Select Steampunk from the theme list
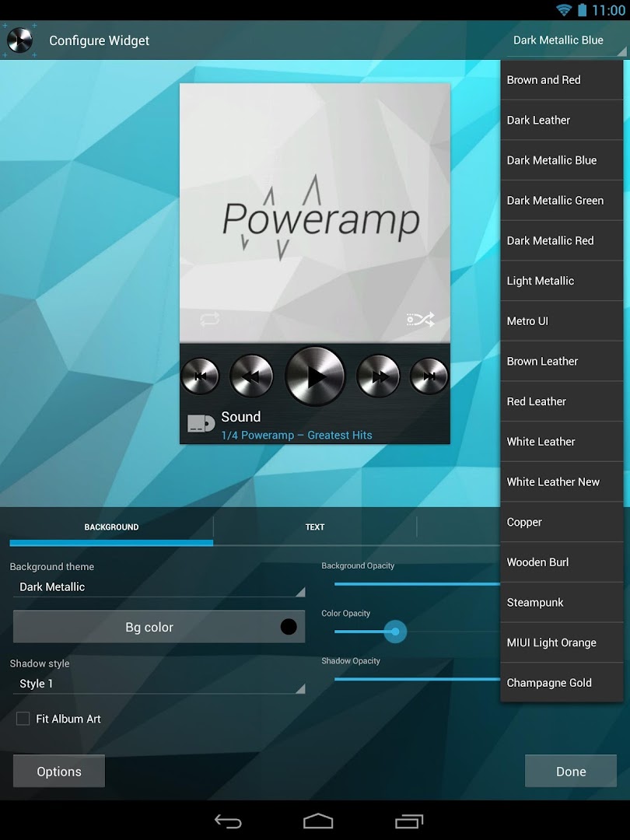 (562, 602)
